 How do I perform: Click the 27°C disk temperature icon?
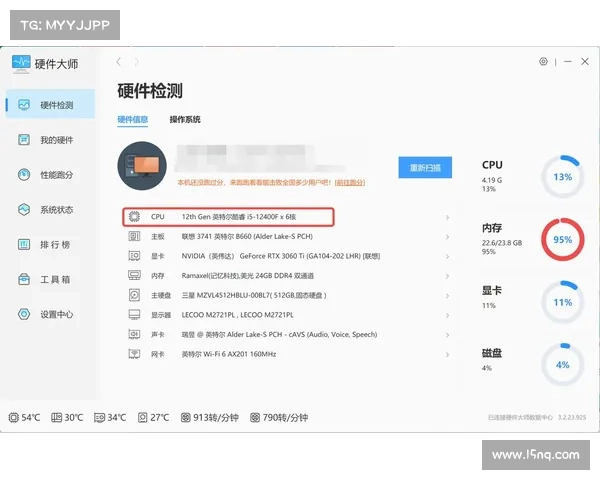(x=143, y=417)
